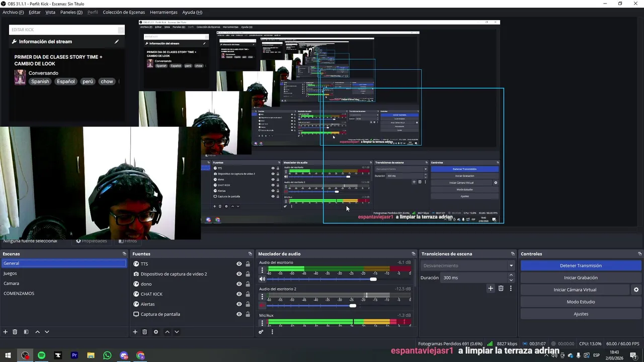Undock the Fuentes panel
Image resolution: width=644 pixels, height=362 pixels.
pos(250,254)
